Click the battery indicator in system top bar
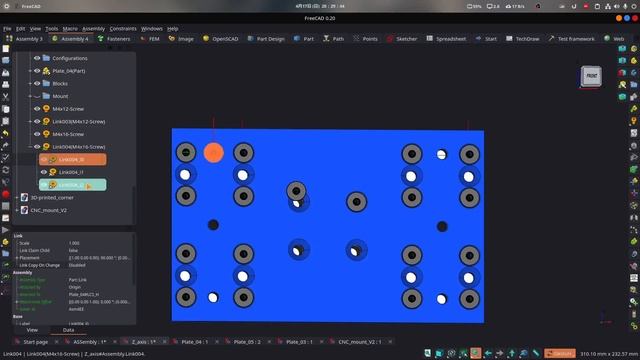This screenshot has width=640, height=360. [474, 6]
